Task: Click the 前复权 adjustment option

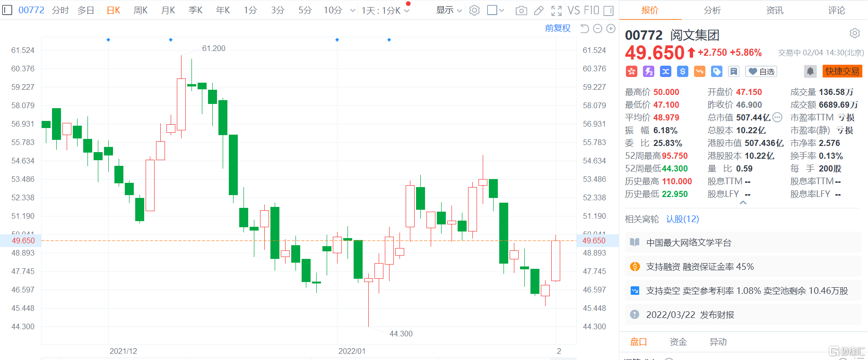Action: pos(557,28)
